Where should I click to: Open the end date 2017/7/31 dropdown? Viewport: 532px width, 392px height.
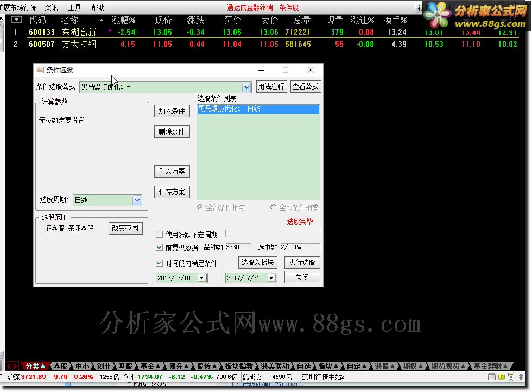coord(271,278)
